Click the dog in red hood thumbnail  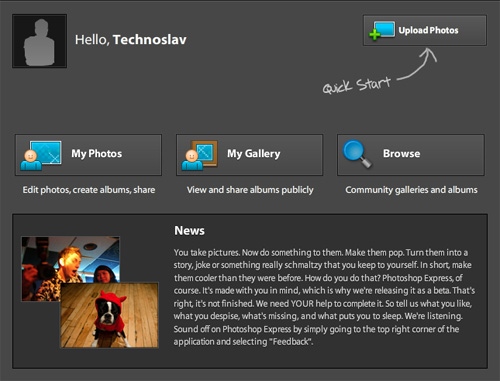click(109, 315)
